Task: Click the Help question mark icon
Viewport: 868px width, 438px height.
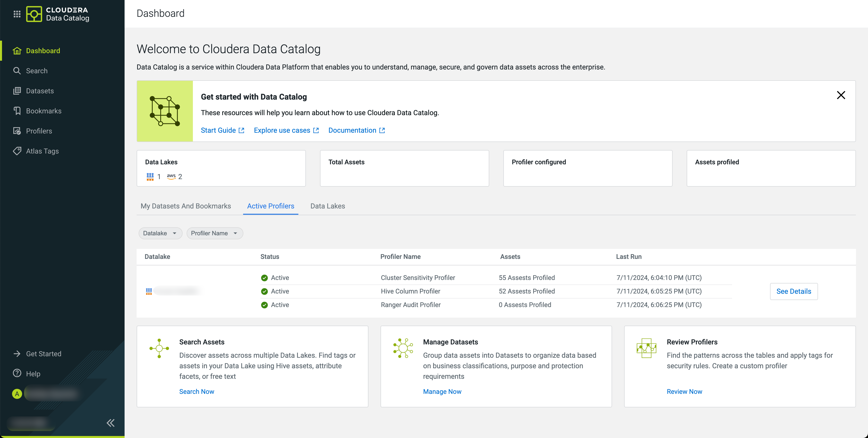Action: coord(17,373)
